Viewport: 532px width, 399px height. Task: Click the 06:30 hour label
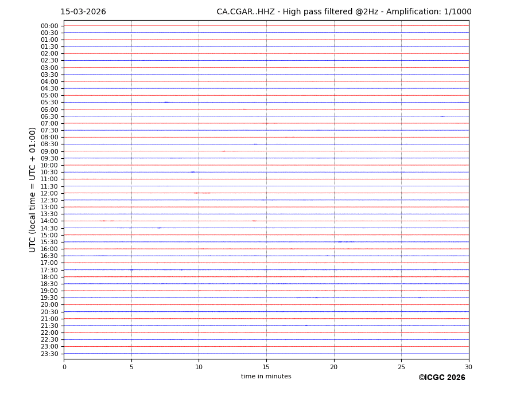click(x=49, y=116)
